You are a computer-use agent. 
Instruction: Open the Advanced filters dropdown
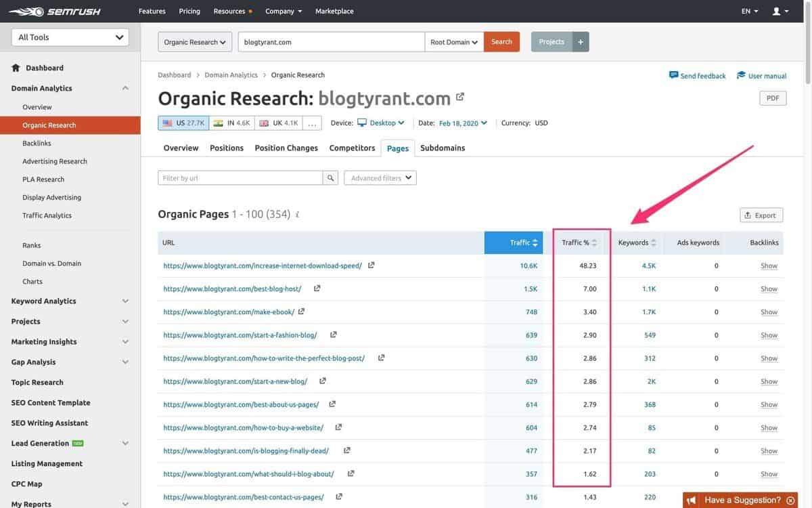380,178
